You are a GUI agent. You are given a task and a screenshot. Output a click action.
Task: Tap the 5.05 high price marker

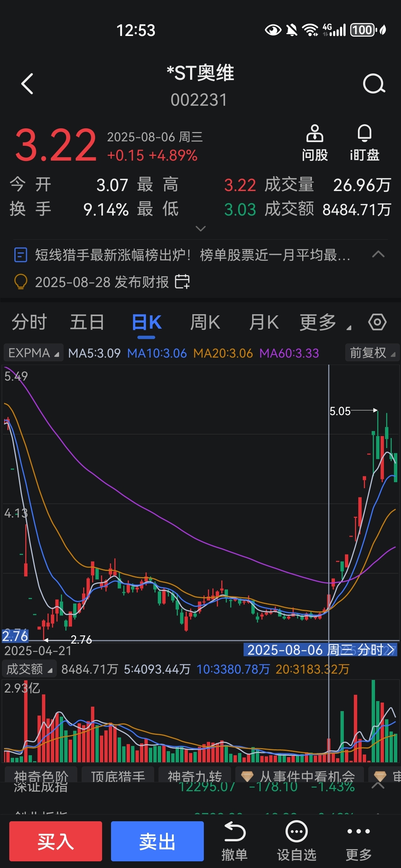(x=340, y=411)
